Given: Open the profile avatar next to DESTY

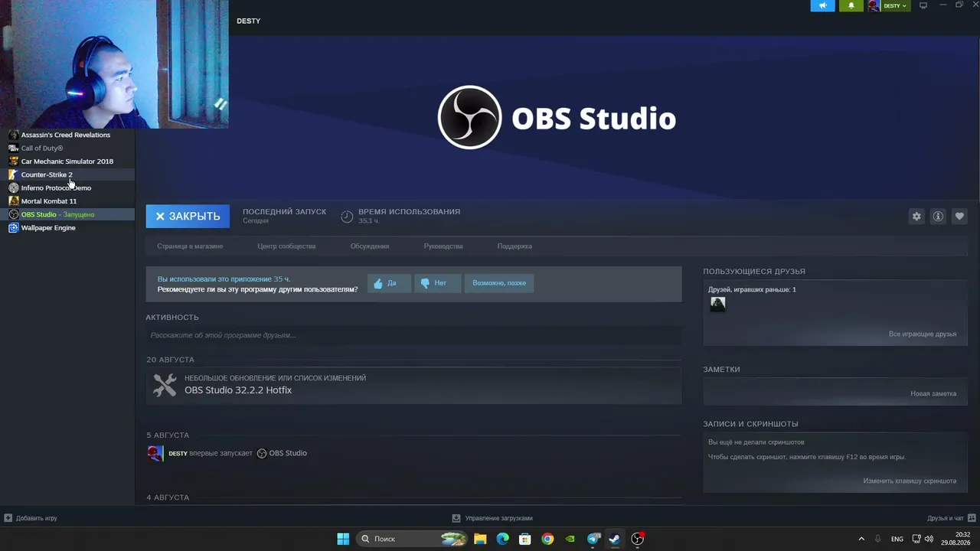Looking at the screenshot, I should pyautogui.click(x=874, y=5).
